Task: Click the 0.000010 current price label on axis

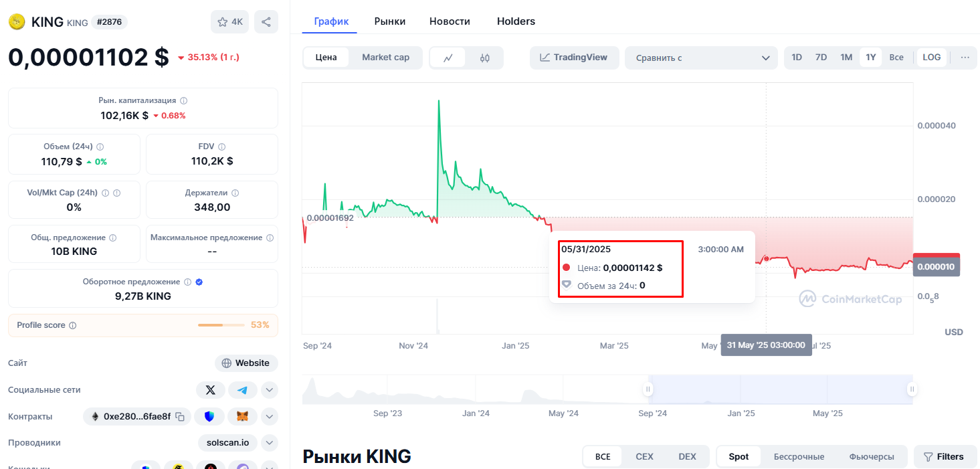Action: coord(936,266)
